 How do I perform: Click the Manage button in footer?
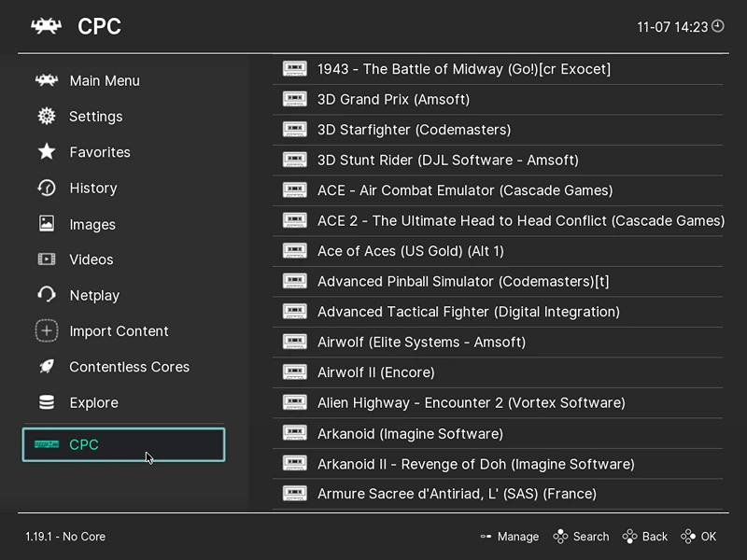pos(509,537)
